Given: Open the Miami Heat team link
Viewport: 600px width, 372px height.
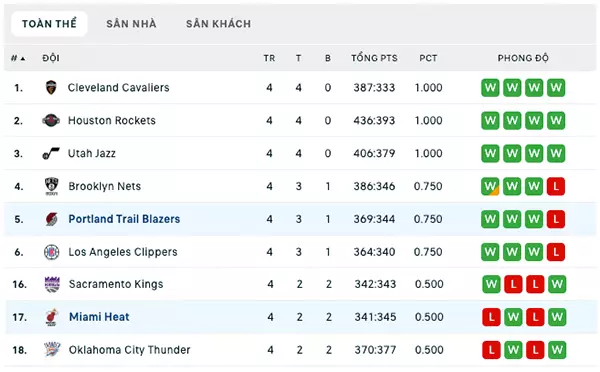Looking at the screenshot, I should click(99, 317).
